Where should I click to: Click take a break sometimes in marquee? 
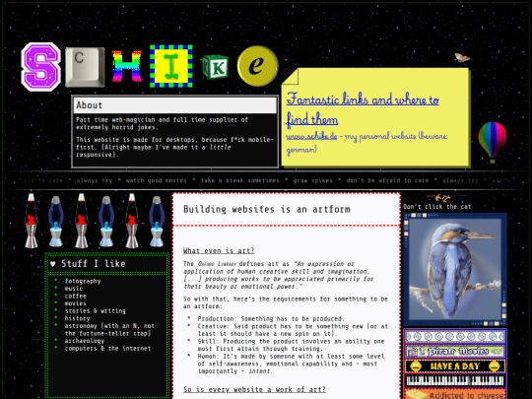coord(239,180)
